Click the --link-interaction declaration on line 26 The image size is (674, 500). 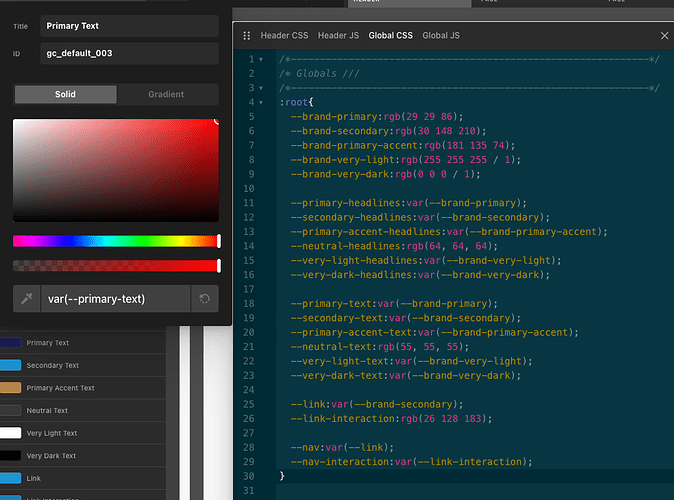pos(391,418)
